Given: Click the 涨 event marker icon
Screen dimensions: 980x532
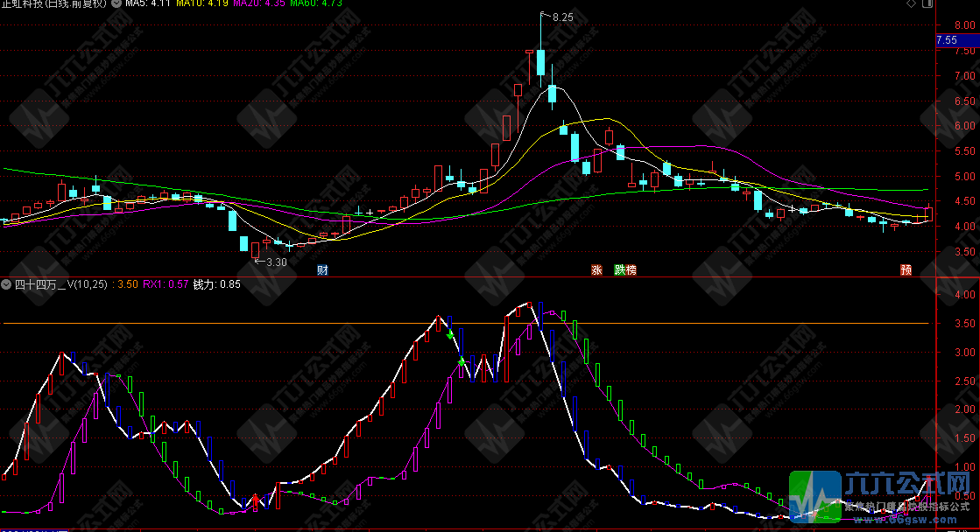Looking at the screenshot, I should (597, 269).
